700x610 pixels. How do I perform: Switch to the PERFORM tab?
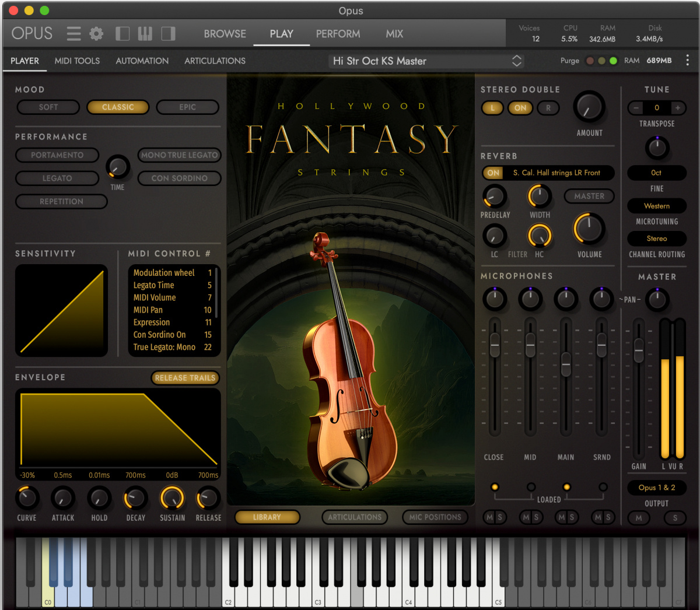point(338,34)
